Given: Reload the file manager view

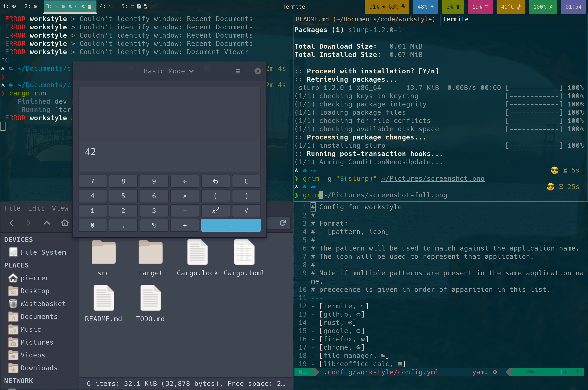Looking at the screenshot, I should point(283,223).
